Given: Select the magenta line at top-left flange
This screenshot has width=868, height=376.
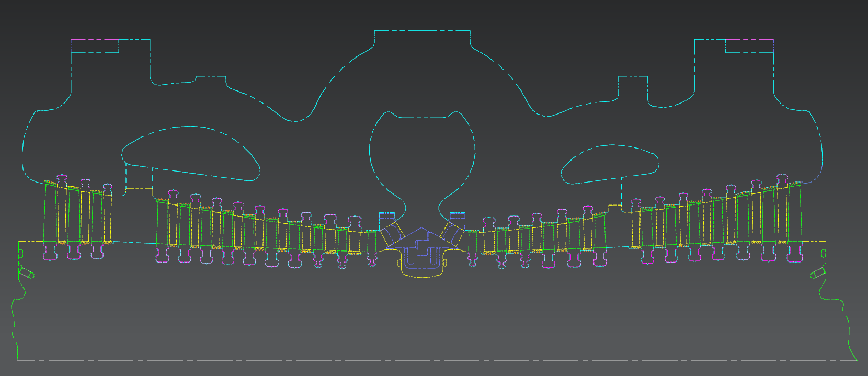Looking at the screenshot, I should pos(86,39).
